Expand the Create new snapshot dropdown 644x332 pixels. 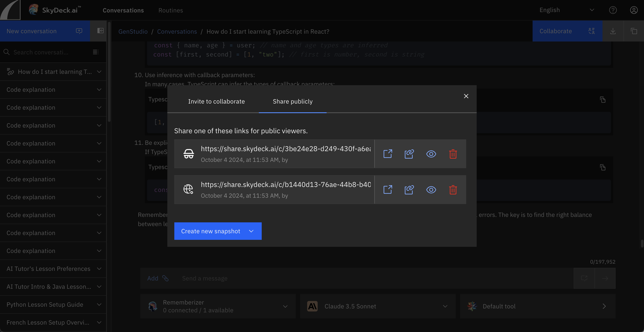(x=251, y=231)
